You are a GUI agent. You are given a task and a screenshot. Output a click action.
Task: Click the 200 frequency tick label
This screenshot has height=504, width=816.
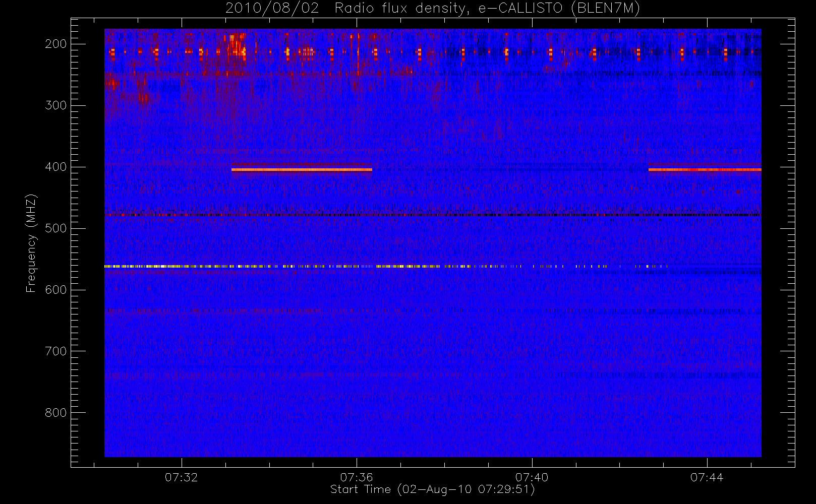coord(56,44)
